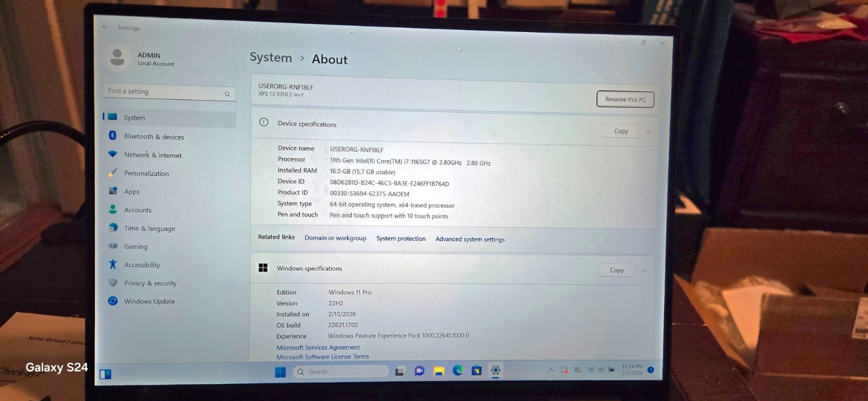Click the update-pending tray icon with red dot

point(564,370)
